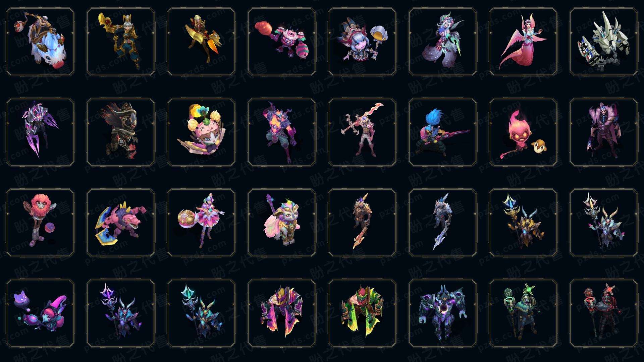Click the white mech robot skin
The width and height of the screenshot is (644, 362).
point(604,42)
